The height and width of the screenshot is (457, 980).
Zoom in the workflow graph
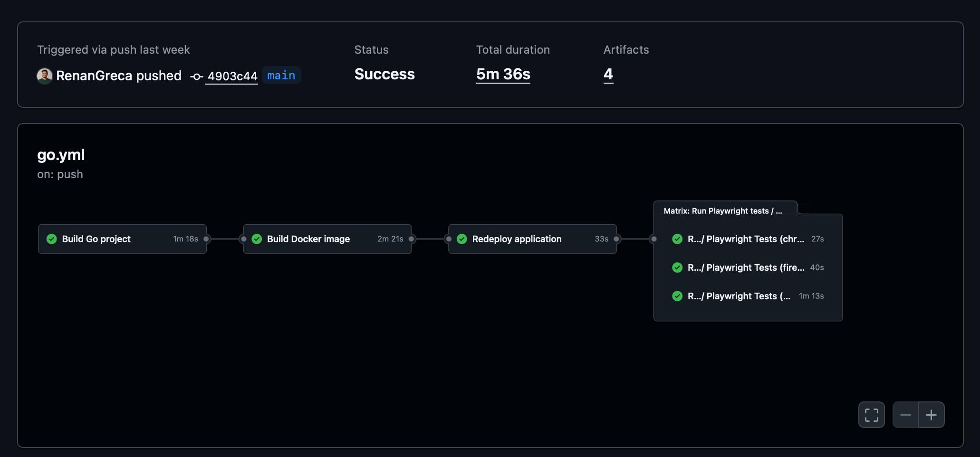coord(932,415)
